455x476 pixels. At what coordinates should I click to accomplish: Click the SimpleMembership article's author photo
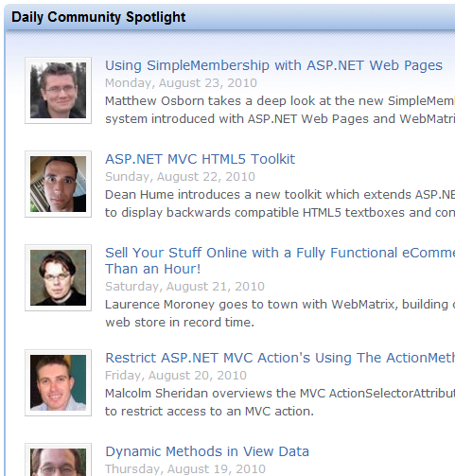pos(58,90)
